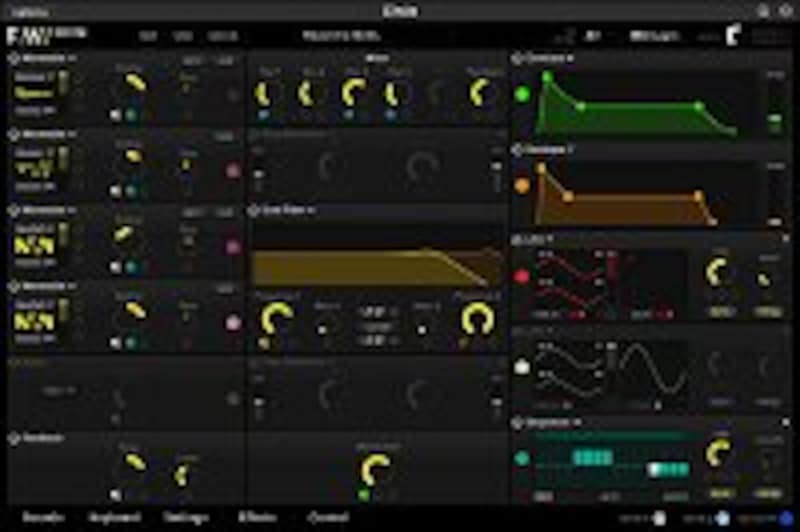Viewport: 800px width, 532px height.
Task: Select the teal sequencer modulation source circle
Action: coord(522,458)
